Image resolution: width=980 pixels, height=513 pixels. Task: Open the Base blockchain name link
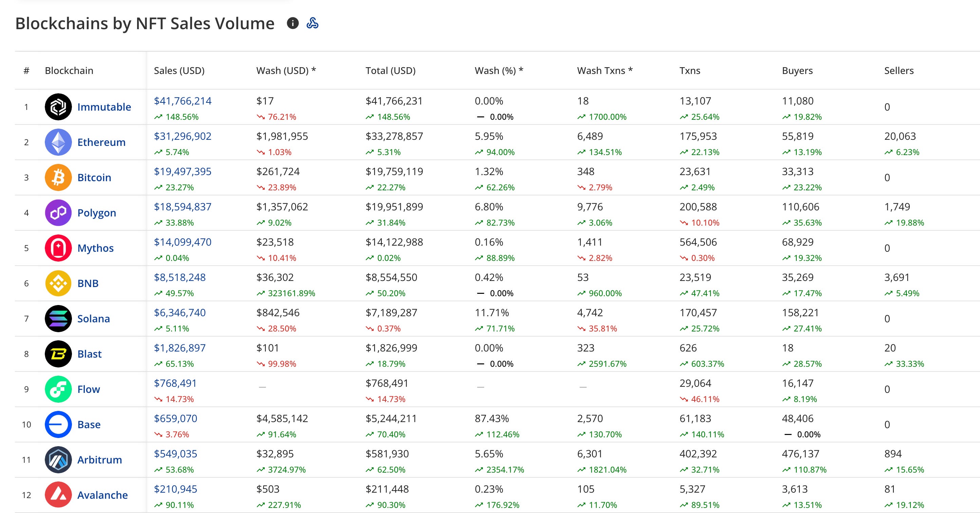click(x=89, y=424)
